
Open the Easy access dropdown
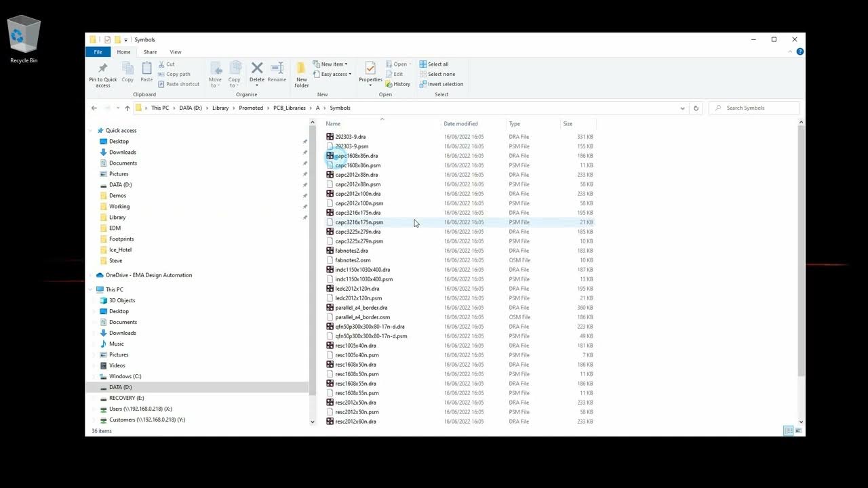tap(332, 74)
